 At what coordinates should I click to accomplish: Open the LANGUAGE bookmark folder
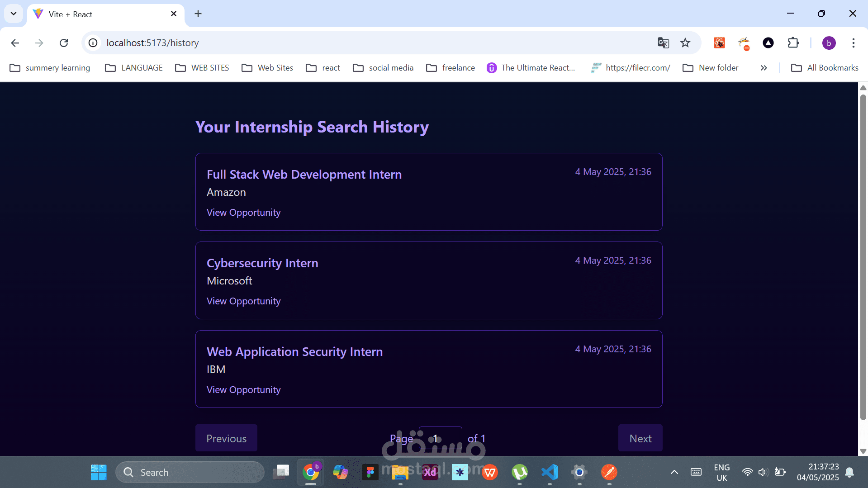click(x=134, y=68)
